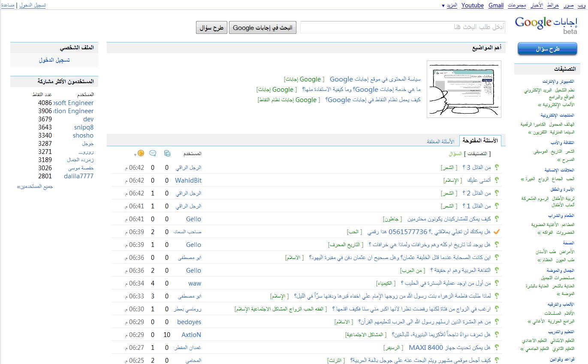Screen dimensions: 588x364
Task: Open the 'سياسة المحتوى في موقع إجابات Google' topic
Action: point(375,79)
